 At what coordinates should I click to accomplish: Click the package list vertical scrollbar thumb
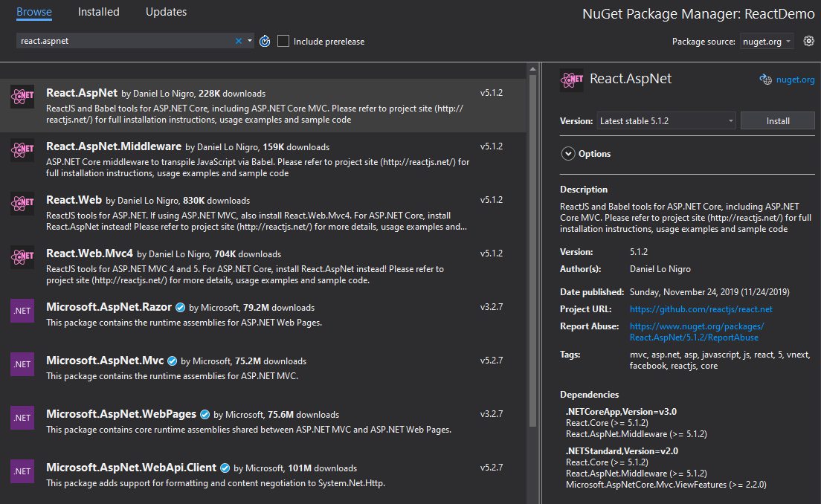coord(532,251)
